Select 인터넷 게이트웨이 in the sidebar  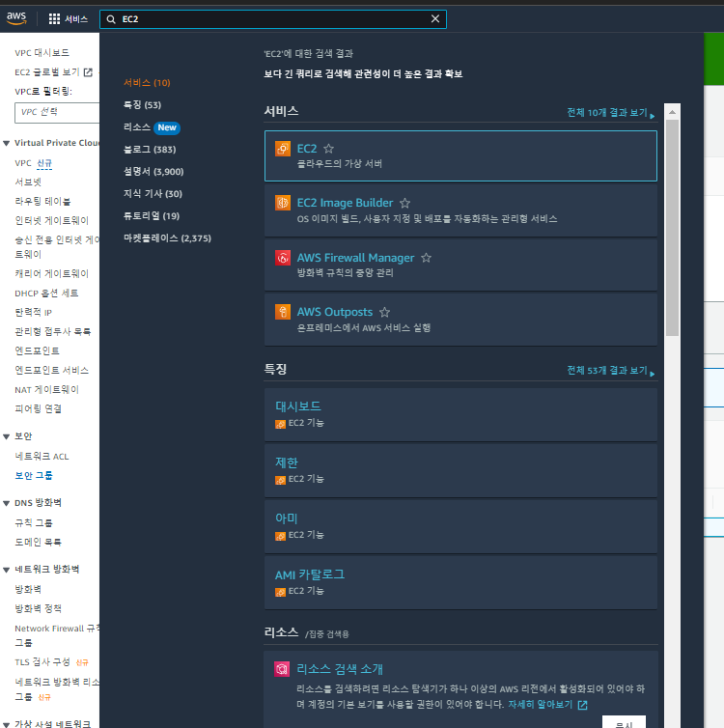[51, 220]
